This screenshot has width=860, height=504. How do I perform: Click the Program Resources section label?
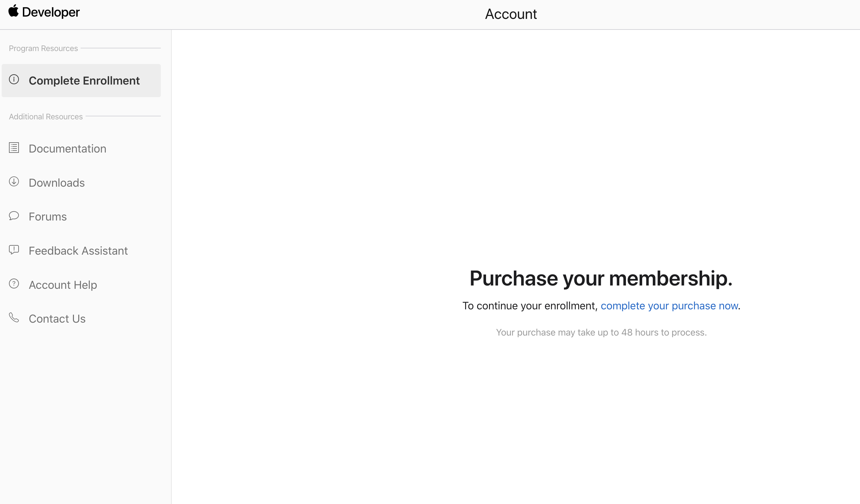(43, 48)
